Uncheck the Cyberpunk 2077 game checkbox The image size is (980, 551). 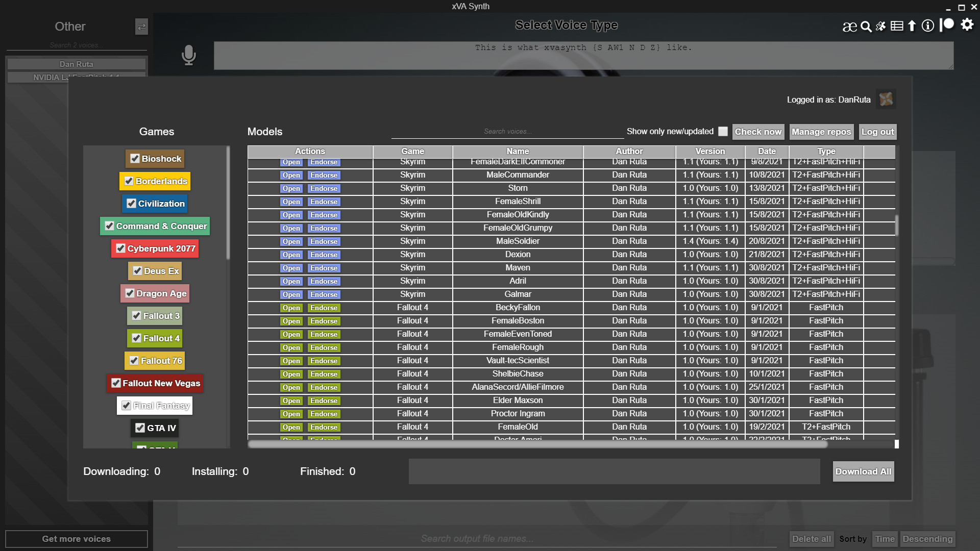tap(120, 248)
